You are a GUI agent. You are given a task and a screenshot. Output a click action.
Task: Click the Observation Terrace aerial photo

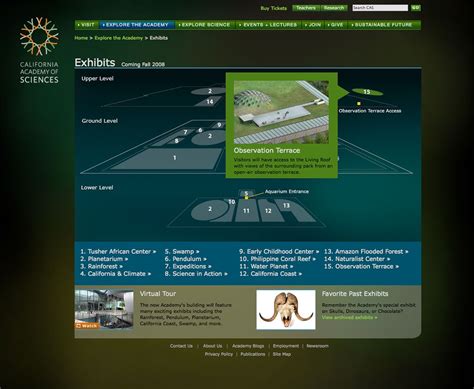(281, 112)
